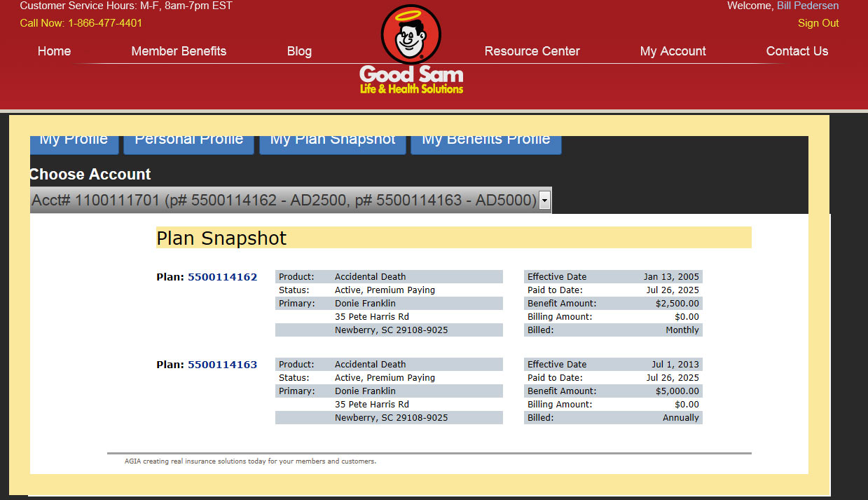868x500 pixels.
Task: Click the Annually billed value
Action: point(681,418)
